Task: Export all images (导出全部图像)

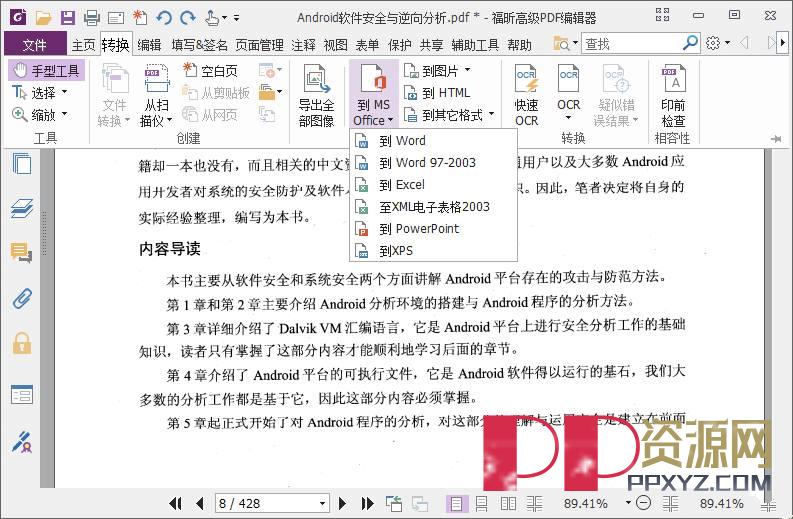Action: [317, 95]
